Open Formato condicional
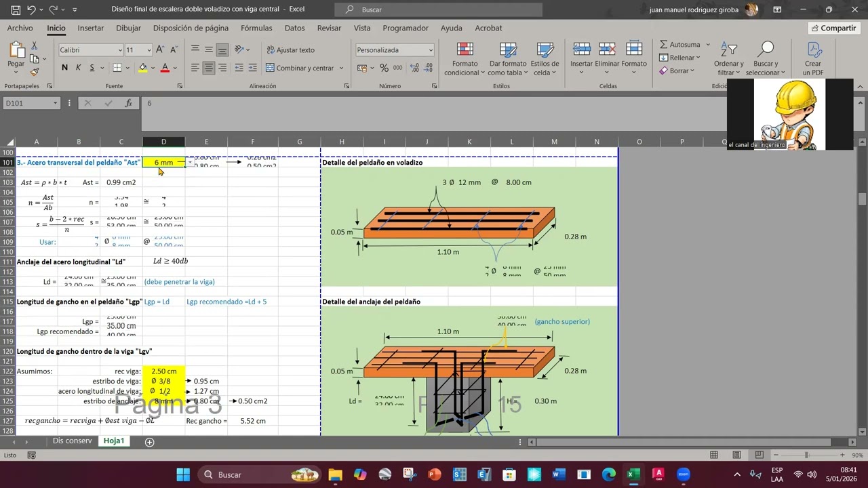The width and height of the screenshot is (868, 488). click(x=465, y=59)
